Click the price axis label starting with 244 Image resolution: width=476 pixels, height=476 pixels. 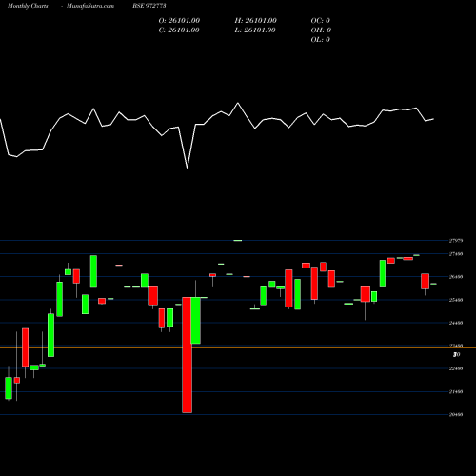[456, 323]
